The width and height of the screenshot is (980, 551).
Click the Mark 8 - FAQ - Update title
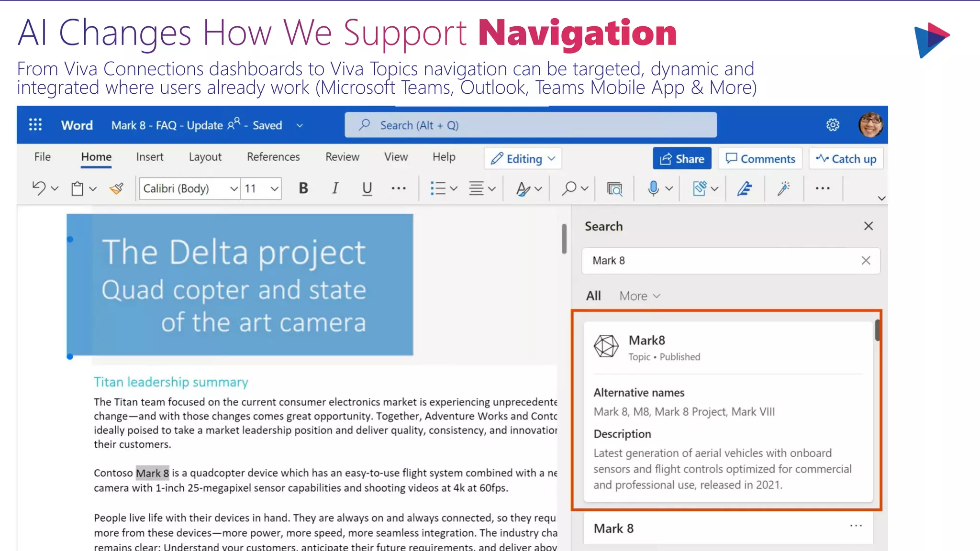click(167, 125)
